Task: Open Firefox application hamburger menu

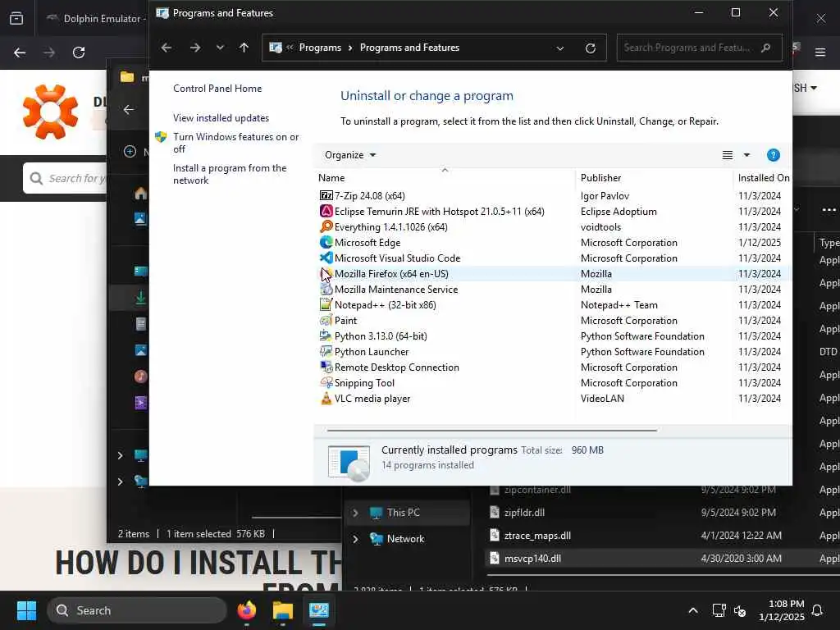Action: pyautogui.click(x=820, y=52)
